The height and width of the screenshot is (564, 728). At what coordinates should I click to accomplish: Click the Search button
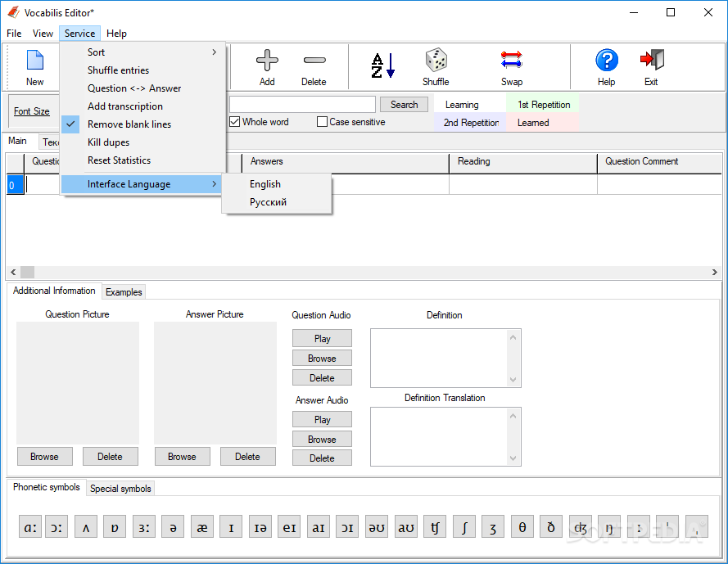click(404, 105)
